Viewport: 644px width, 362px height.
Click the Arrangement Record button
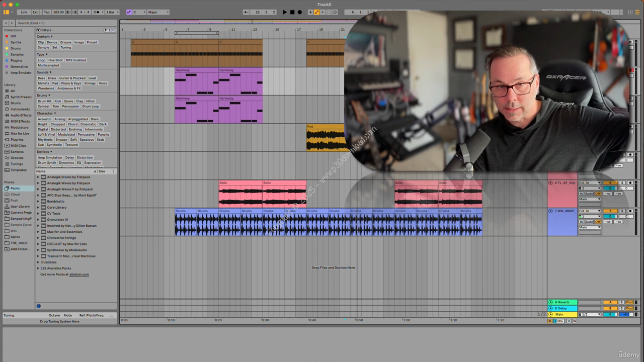[x=300, y=12]
